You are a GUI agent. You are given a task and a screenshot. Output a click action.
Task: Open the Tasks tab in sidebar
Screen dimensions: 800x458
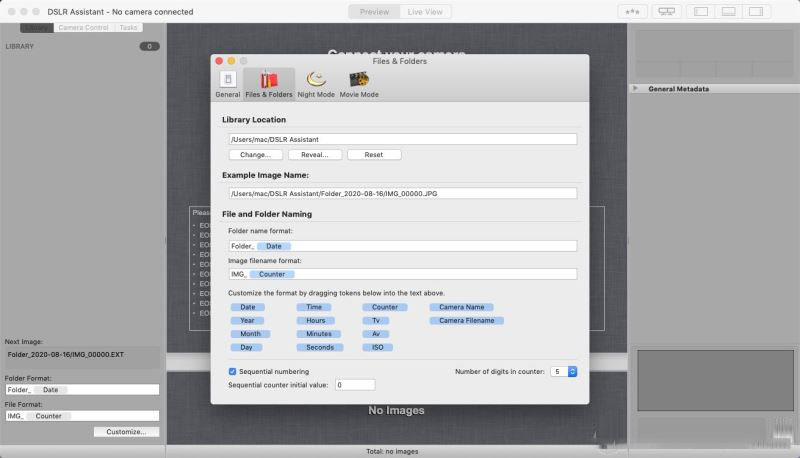click(x=128, y=28)
